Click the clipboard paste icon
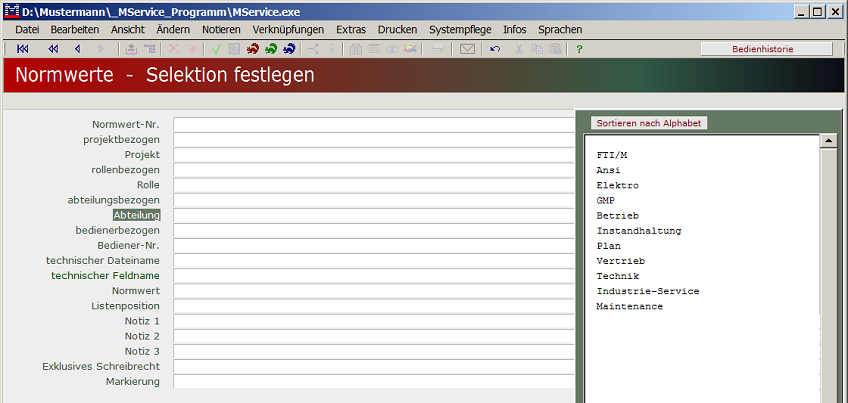 (555, 49)
